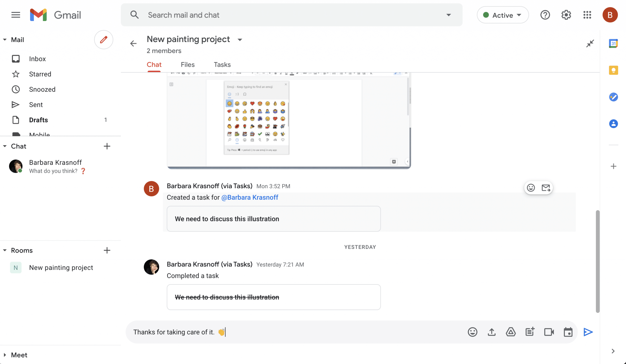Open New painting project room menu arrow

[240, 40]
